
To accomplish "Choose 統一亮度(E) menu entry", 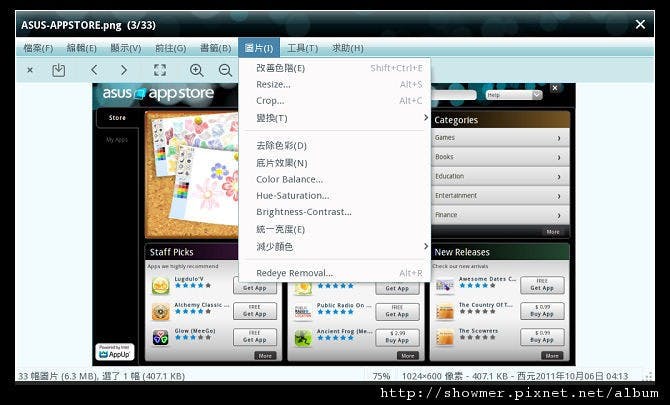I will point(335,229).
